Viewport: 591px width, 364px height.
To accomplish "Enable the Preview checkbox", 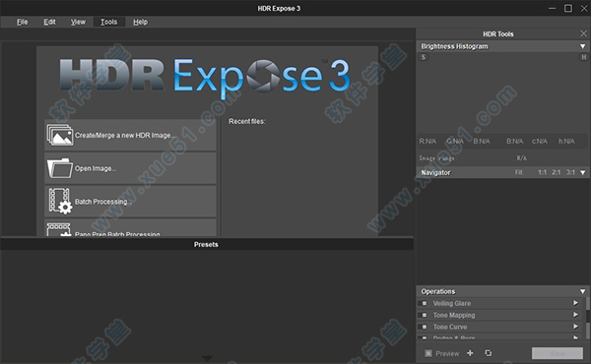I will point(428,353).
